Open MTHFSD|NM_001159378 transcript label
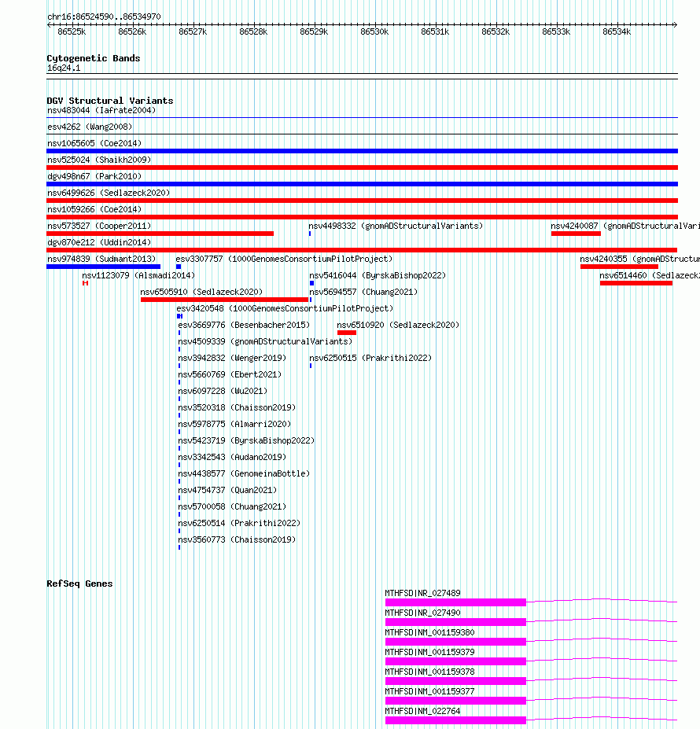Image resolution: width=700 pixels, height=729 pixels. 429,672
